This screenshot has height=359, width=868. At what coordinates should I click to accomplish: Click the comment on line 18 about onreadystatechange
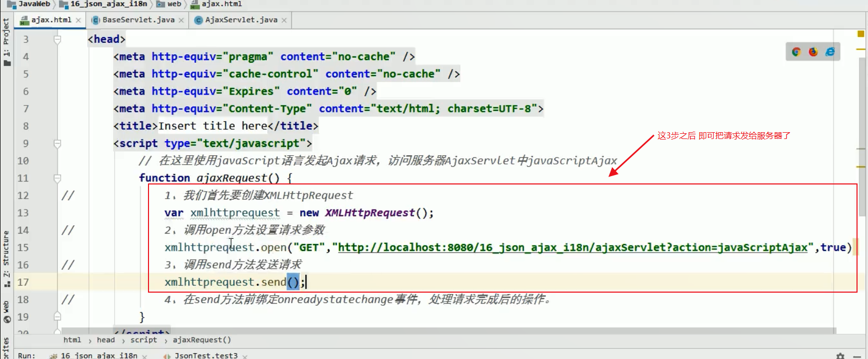(358, 299)
